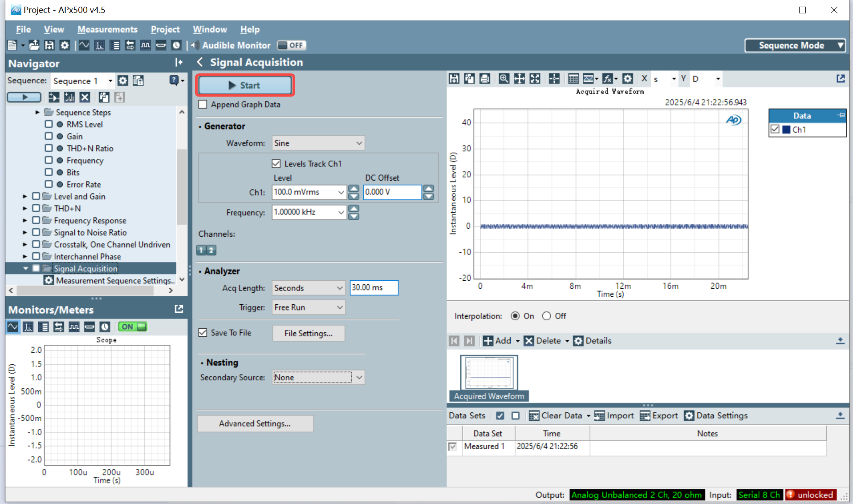Click Export data sets button
Screen dimensions: 853x504
coord(659,415)
